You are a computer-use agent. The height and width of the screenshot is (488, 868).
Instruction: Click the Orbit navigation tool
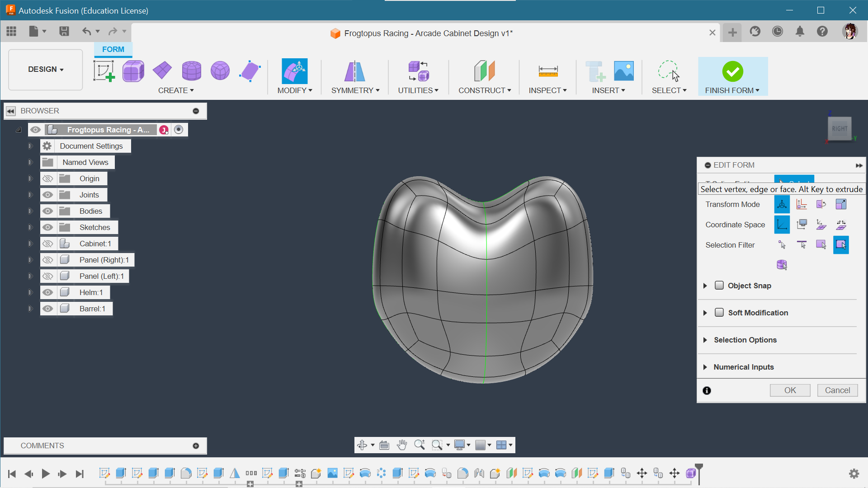tap(362, 445)
